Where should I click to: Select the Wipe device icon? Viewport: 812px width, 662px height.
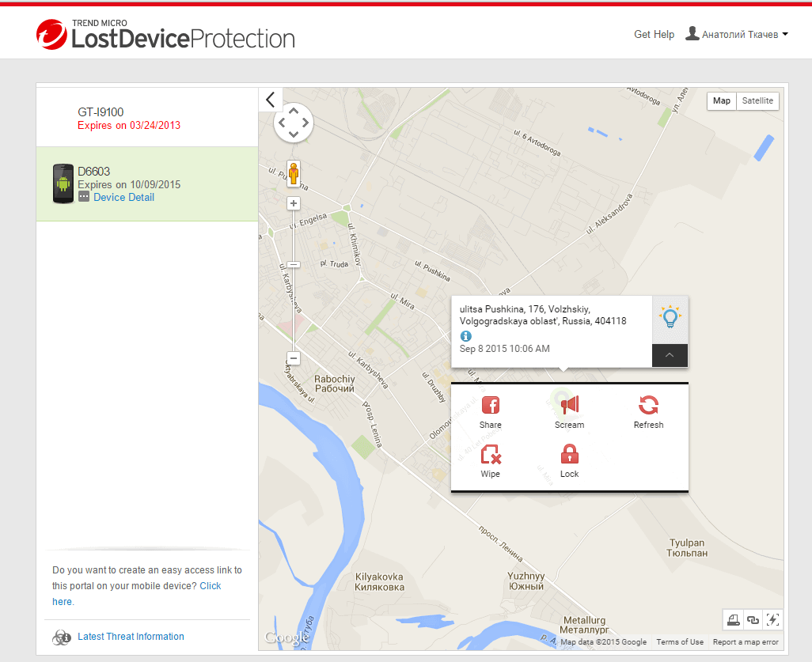tap(491, 455)
